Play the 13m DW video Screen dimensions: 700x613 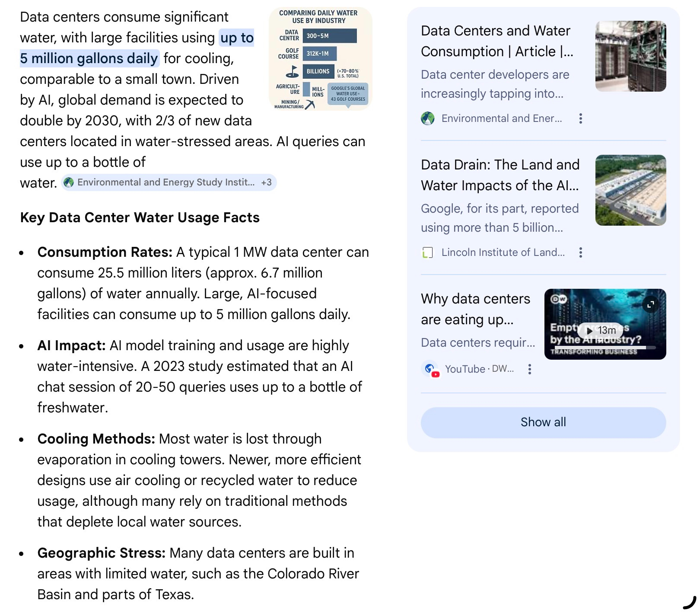tap(601, 331)
